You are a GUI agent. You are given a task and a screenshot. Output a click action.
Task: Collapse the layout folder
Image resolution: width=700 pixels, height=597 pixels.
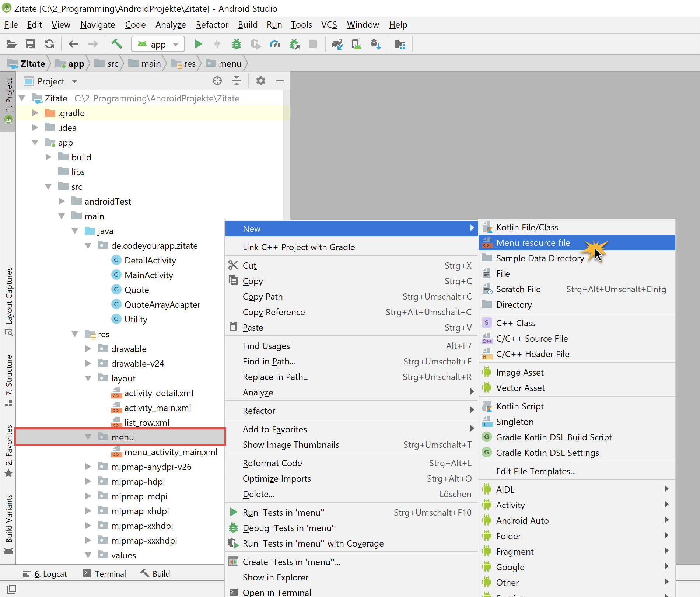point(88,378)
